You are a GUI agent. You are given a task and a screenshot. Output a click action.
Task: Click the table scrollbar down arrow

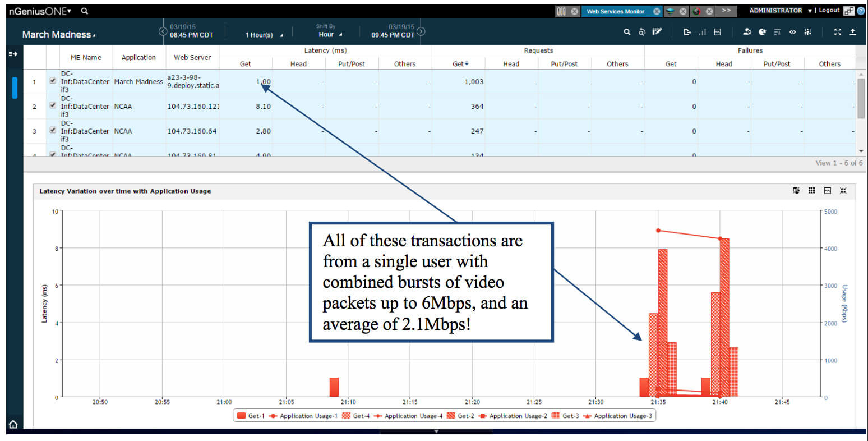[x=861, y=151]
